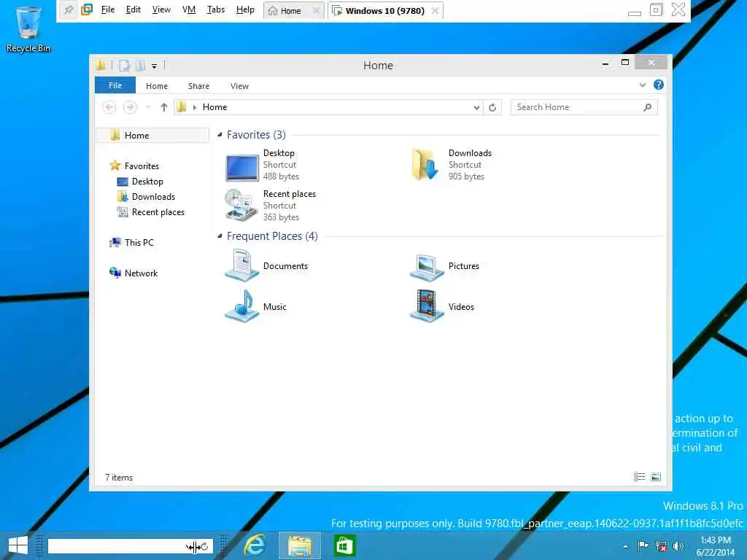Click the network status tray icon
This screenshot has height=560, width=747.
click(661, 545)
